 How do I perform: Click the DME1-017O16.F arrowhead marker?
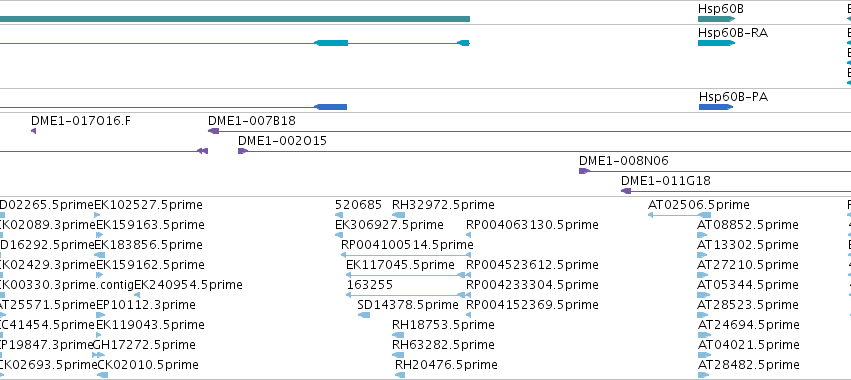tap(34, 131)
